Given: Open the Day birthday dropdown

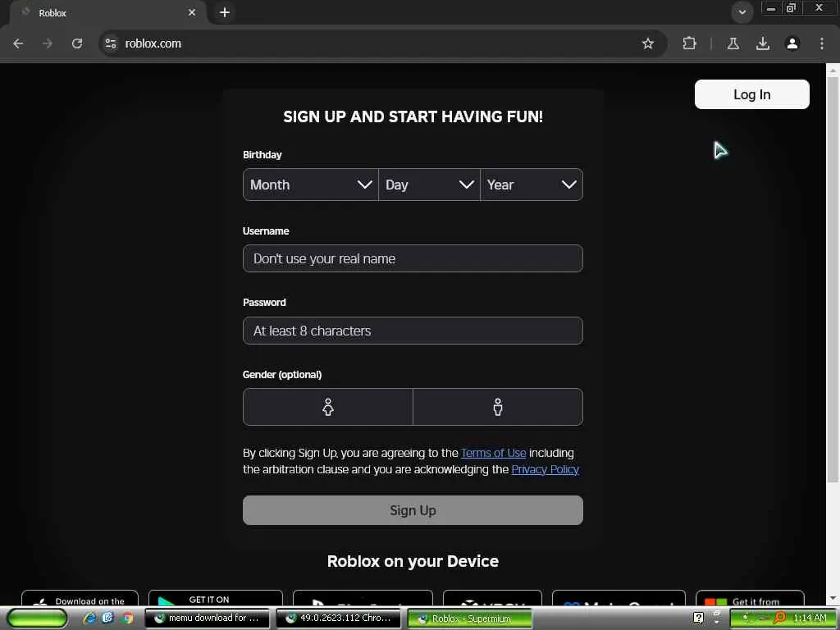Looking at the screenshot, I should (x=429, y=185).
